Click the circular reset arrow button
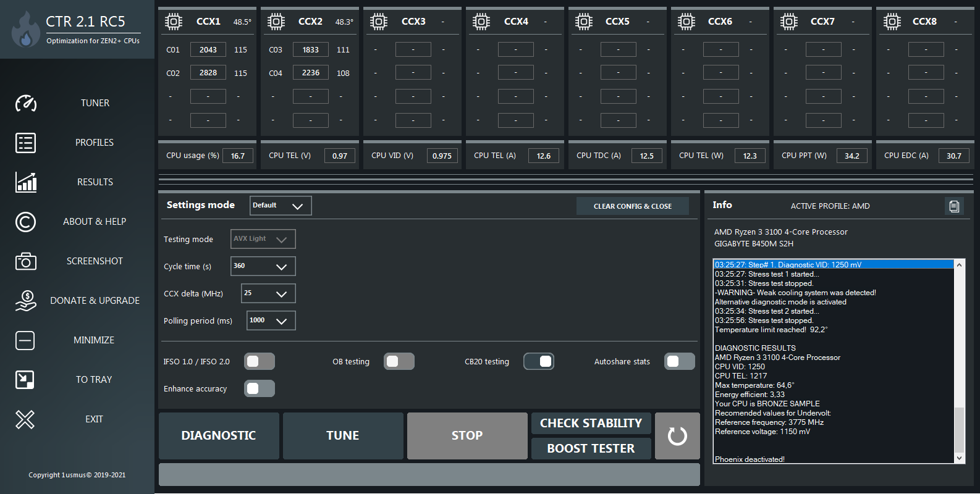This screenshot has width=980, height=494. pyautogui.click(x=677, y=436)
